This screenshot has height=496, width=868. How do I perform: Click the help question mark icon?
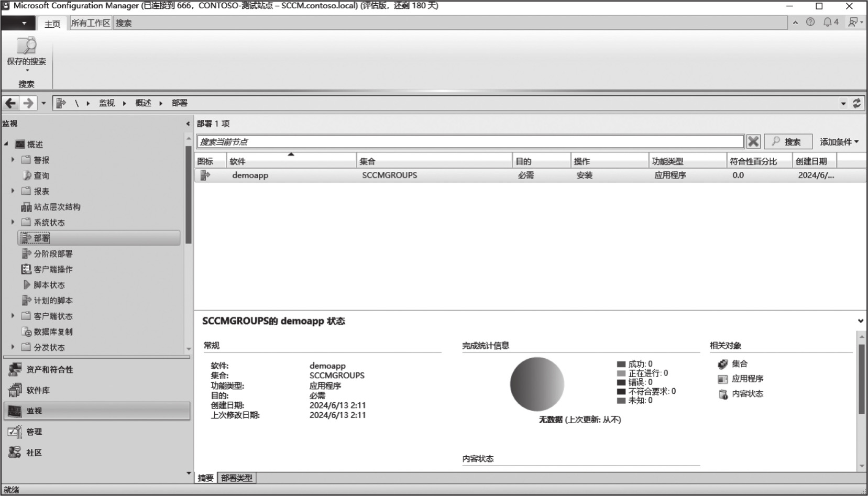point(810,22)
